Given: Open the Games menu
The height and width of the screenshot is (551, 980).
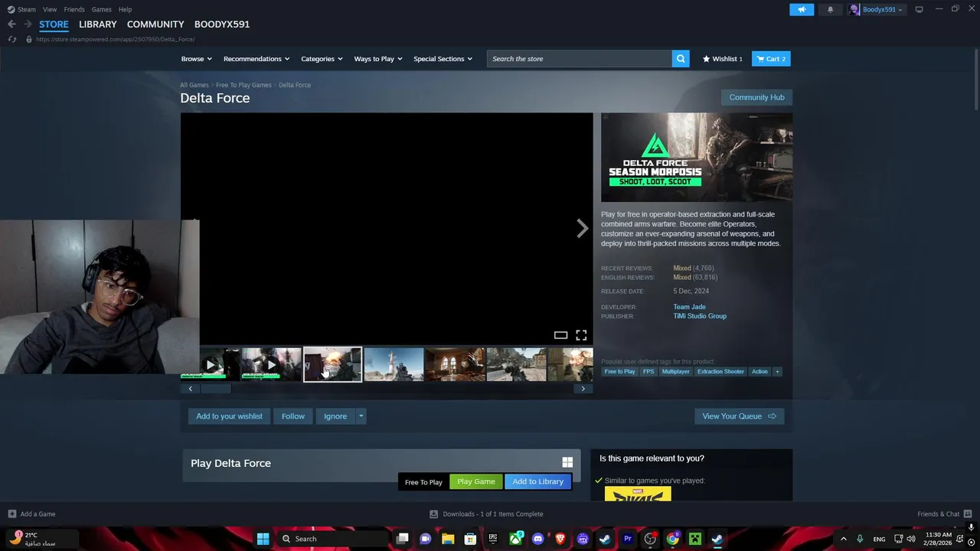Looking at the screenshot, I should click(x=101, y=9).
